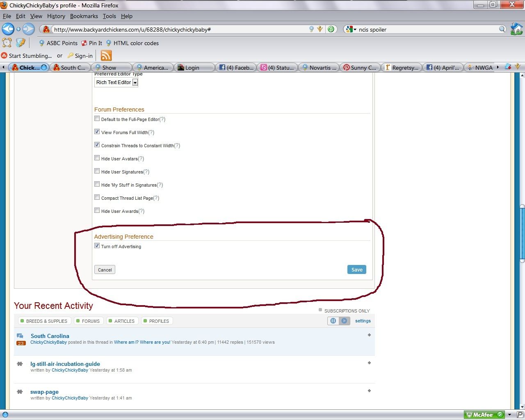Screen dimensions: 525x420
Task: Expand the South Carolina activity item plus icon
Action: [x=369, y=335]
